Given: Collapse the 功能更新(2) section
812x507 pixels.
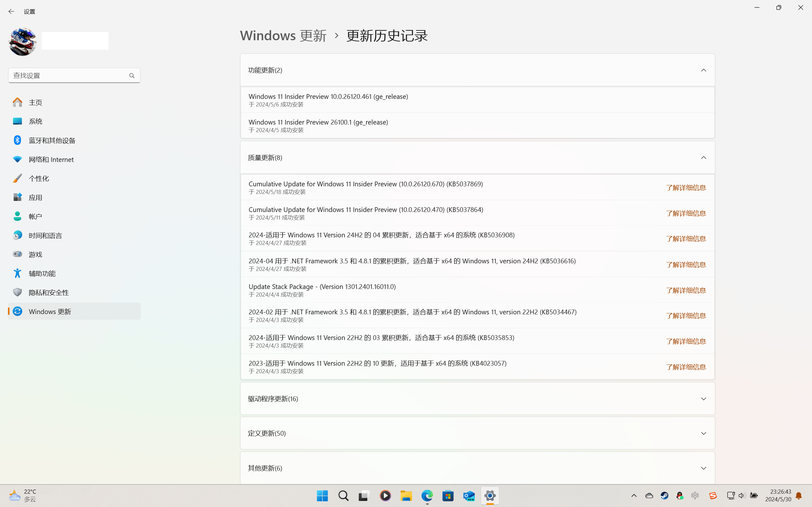Looking at the screenshot, I should pos(703,70).
